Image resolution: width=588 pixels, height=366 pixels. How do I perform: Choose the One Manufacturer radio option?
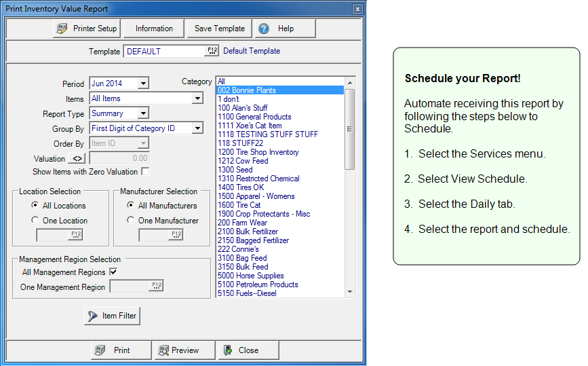click(131, 220)
